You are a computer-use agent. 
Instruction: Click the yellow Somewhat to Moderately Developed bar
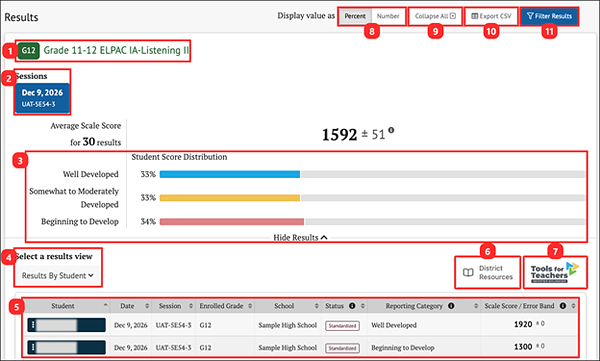(230, 198)
